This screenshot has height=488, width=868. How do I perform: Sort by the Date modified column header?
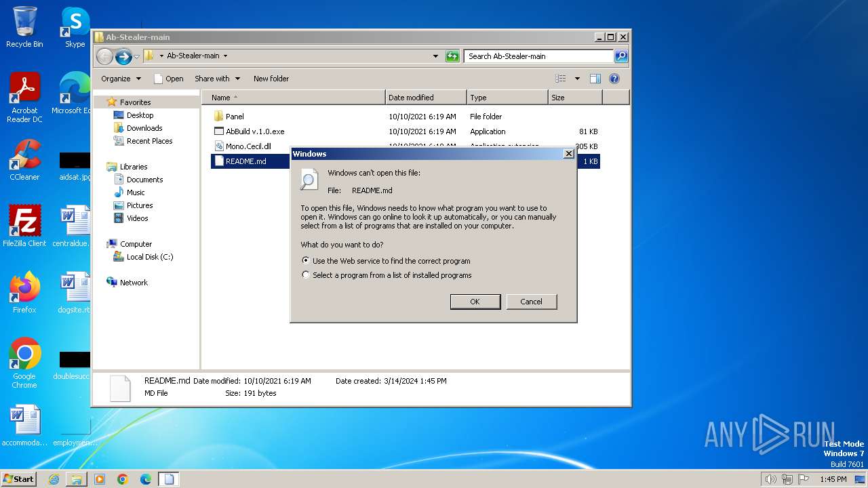tap(426, 98)
